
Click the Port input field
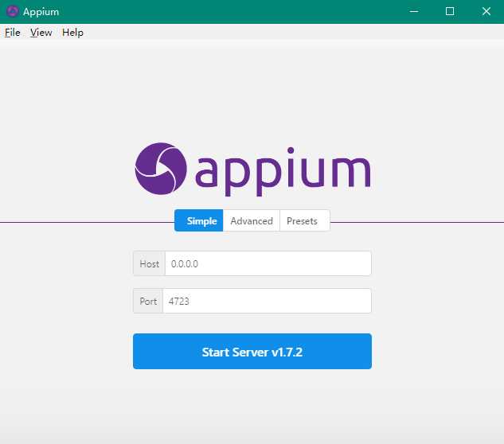click(267, 301)
